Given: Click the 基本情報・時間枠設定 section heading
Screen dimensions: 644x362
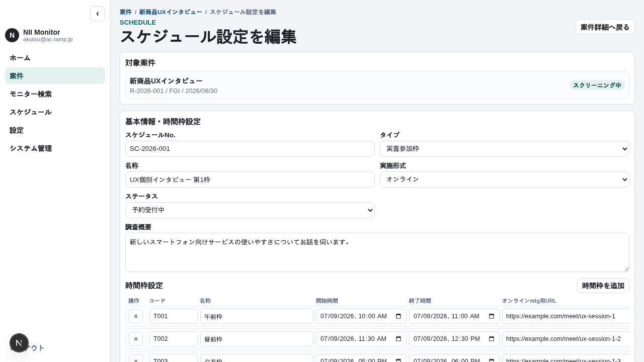Looking at the screenshot, I should pyautogui.click(x=163, y=122).
